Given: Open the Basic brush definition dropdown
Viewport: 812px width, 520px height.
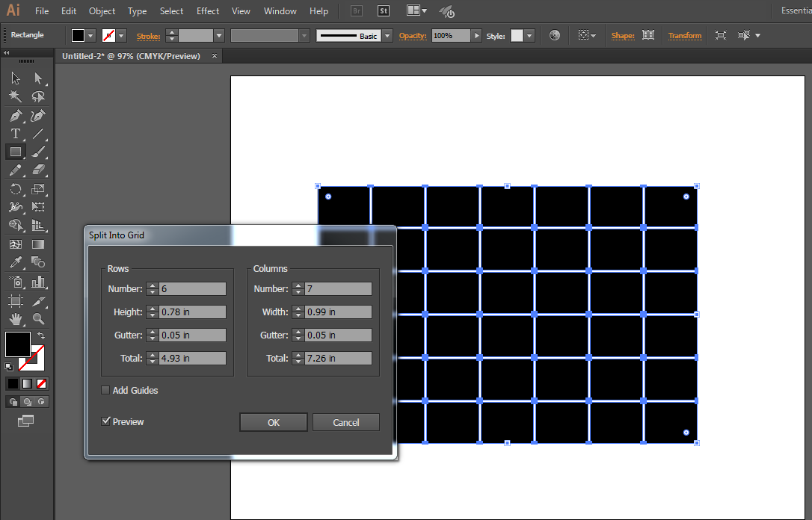Looking at the screenshot, I should point(387,36).
